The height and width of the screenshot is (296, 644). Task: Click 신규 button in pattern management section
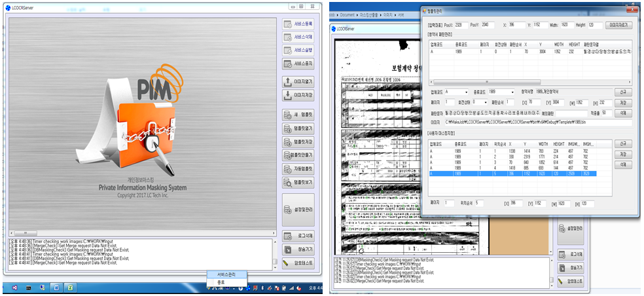tap(622, 92)
